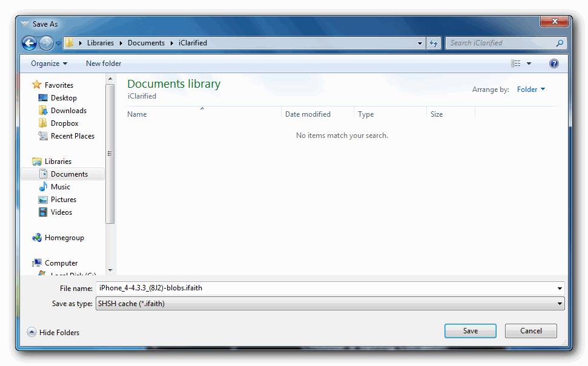Expand the File name dropdown arrow
The height and width of the screenshot is (366, 588).
pos(560,289)
